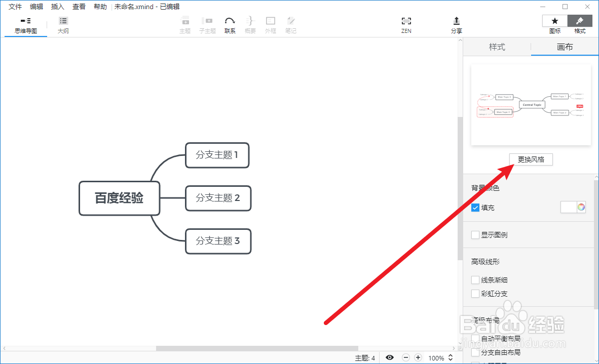Select the central topic 百度经验
599x364 pixels.
pos(119,198)
